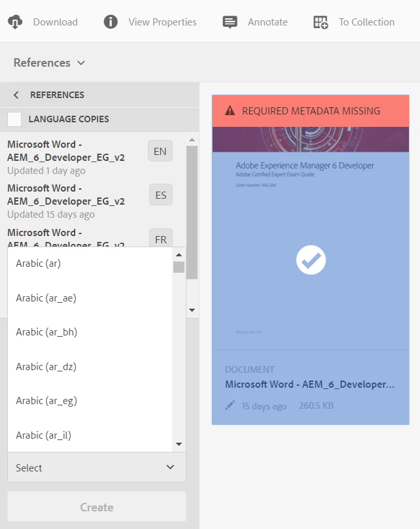Click the Microsoft Word - AEM_6_Developer... asset title
This screenshot has width=420, height=529.
point(310,384)
